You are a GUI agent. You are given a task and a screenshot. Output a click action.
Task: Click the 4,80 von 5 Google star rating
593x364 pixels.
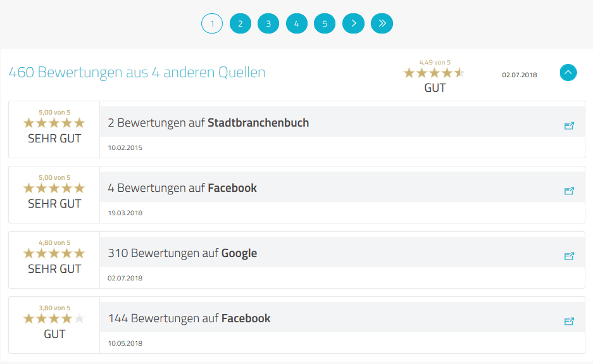point(54,253)
